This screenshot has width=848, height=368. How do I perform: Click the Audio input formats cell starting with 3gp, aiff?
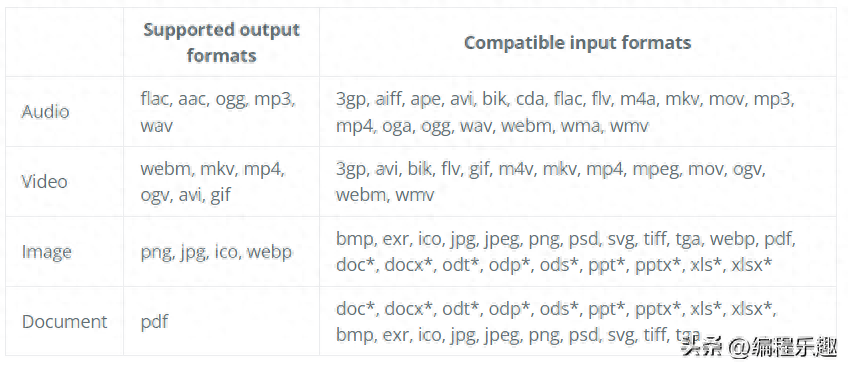pyautogui.click(x=578, y=111)
